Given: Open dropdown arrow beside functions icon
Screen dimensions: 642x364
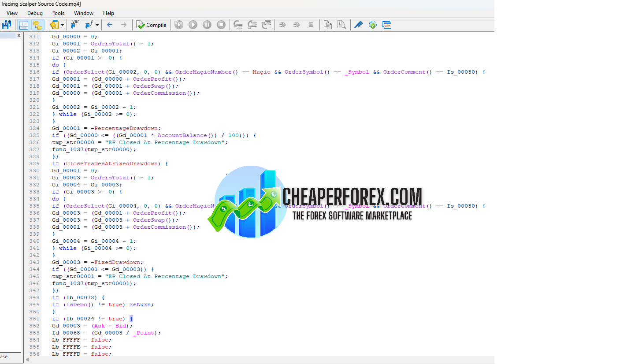Looking at the screenshot, I should point(97,25).
